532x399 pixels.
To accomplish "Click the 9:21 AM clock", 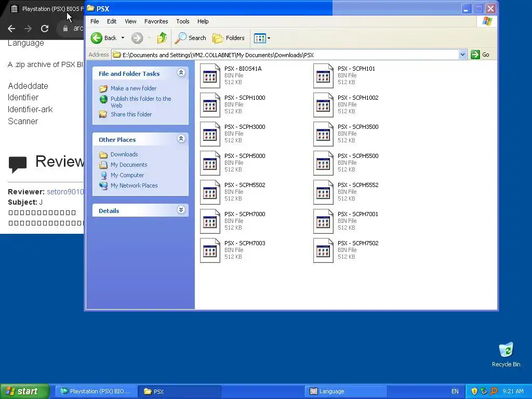I will [x=513, y=391].
